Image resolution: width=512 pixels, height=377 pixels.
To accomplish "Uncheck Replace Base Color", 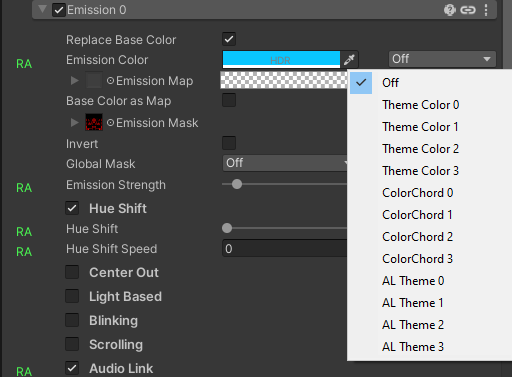I will point(229,39).
